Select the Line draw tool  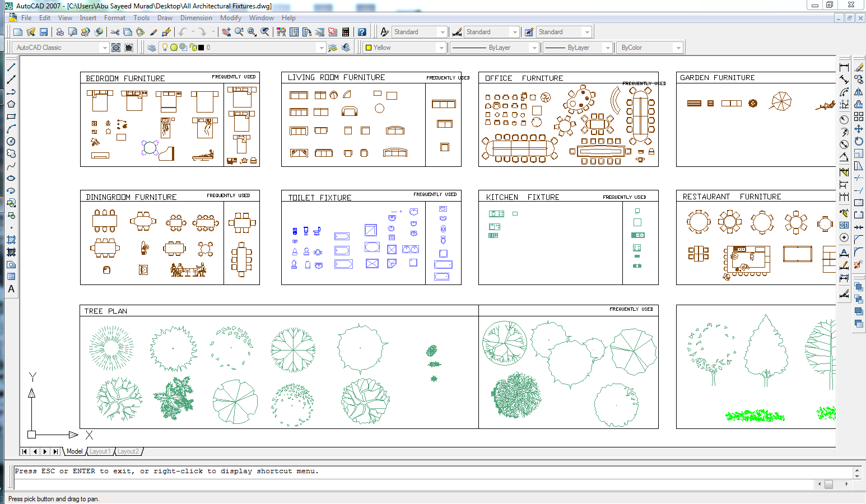(11, 67)
